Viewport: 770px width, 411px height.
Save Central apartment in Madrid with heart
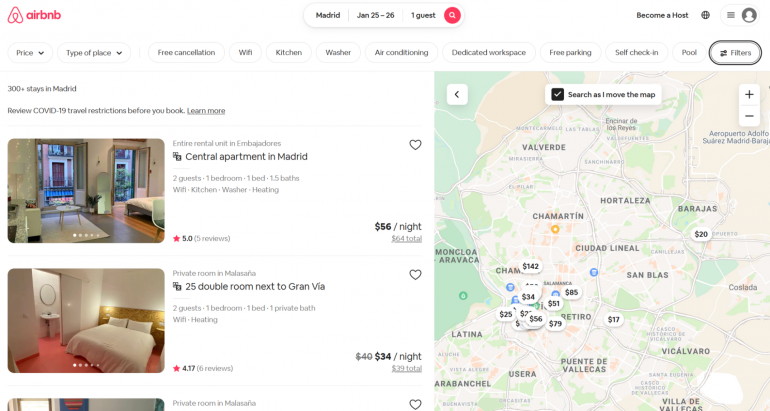click(x=415, y=145)
